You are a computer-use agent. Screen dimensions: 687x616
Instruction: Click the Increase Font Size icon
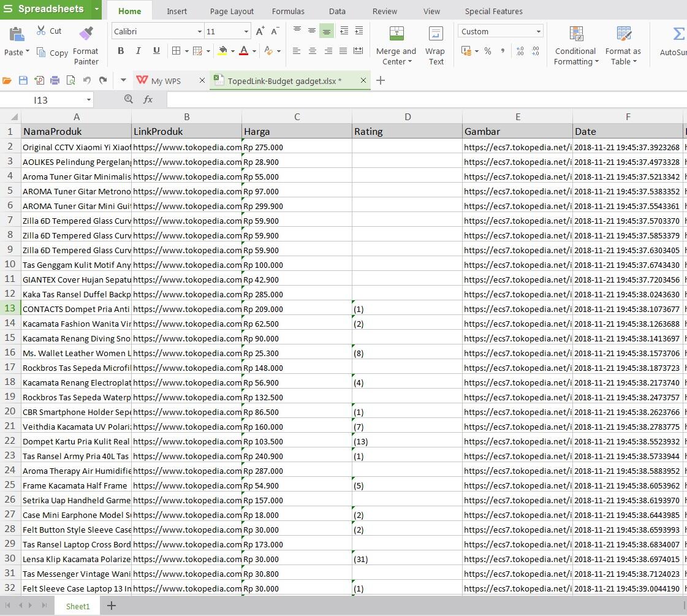[x=260, y=31]
